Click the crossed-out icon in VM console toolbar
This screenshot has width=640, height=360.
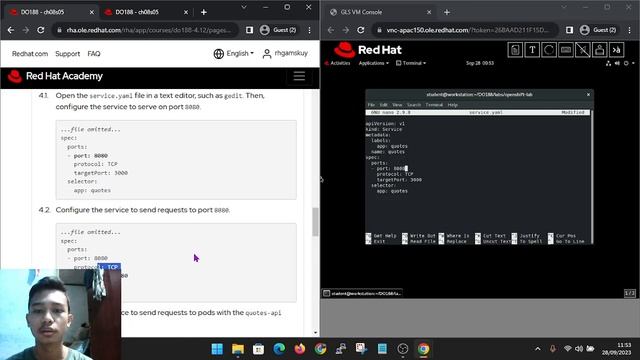pyautogui.click(x=582, y=50)
